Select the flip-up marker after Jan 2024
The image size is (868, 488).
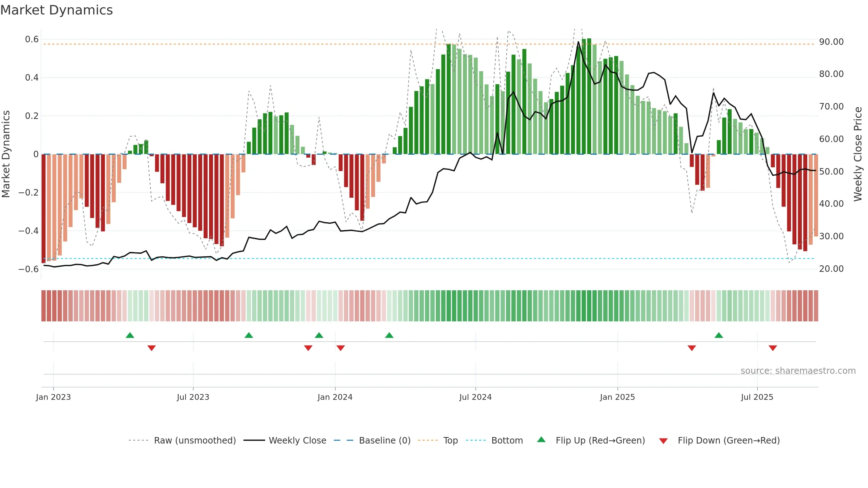click(x=389, y=335)
